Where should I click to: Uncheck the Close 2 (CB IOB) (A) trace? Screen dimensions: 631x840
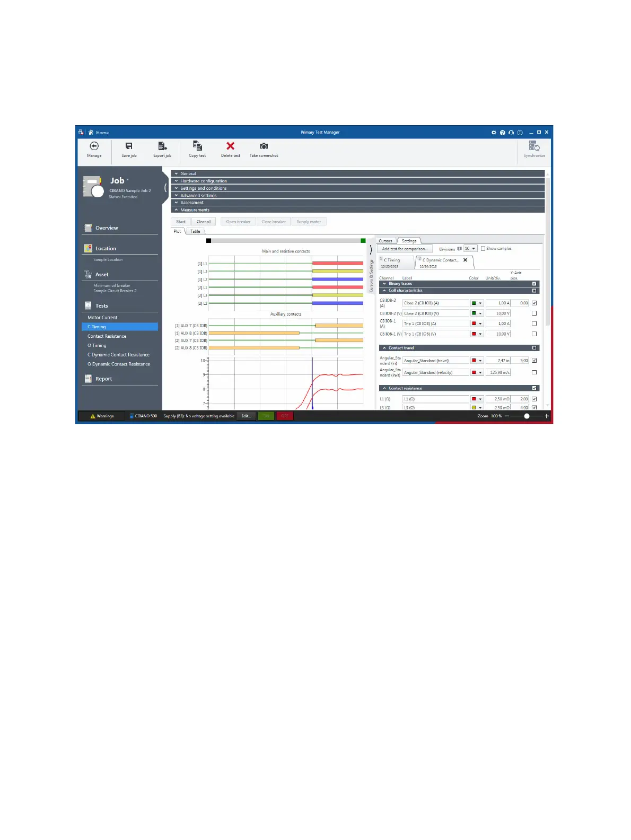(x=534, y=303)
